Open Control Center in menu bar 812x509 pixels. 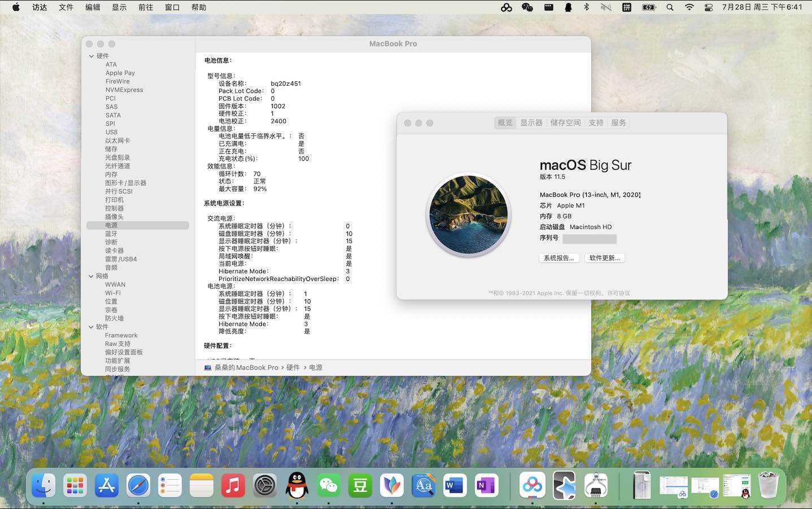tap(709, 7)
